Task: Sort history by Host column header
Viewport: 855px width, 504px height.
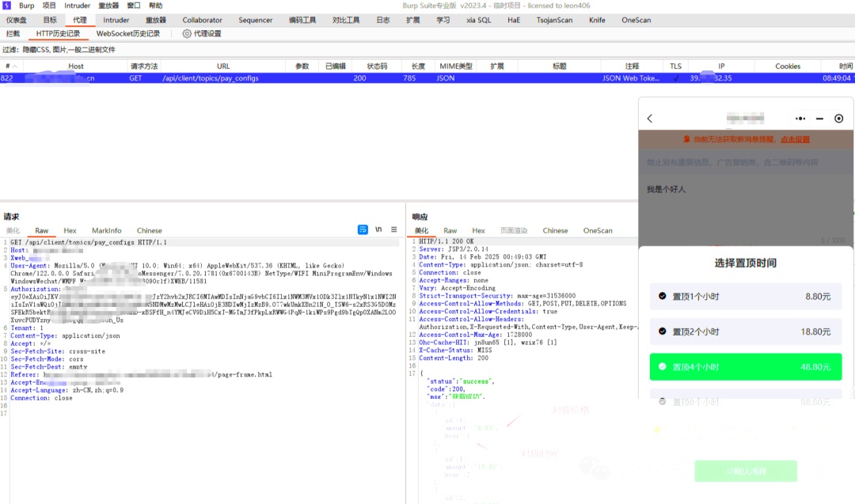Action: [x=76, y=66]
